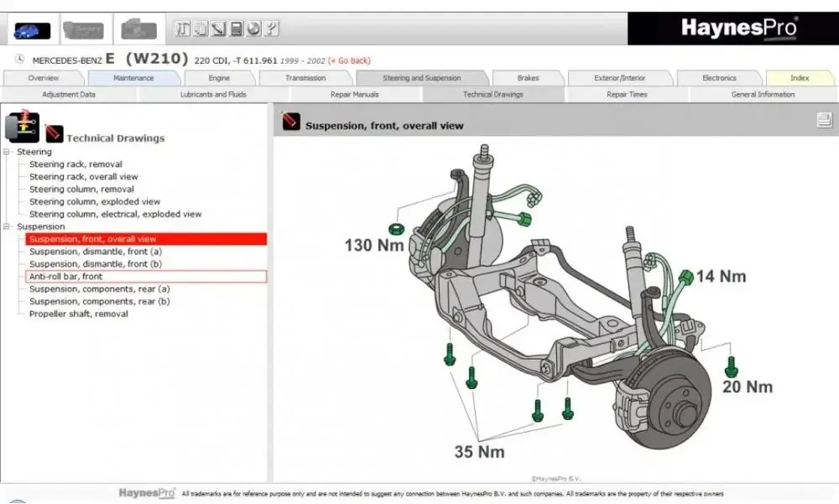Click the red icon beside Suspension front title

pos(291,121)
